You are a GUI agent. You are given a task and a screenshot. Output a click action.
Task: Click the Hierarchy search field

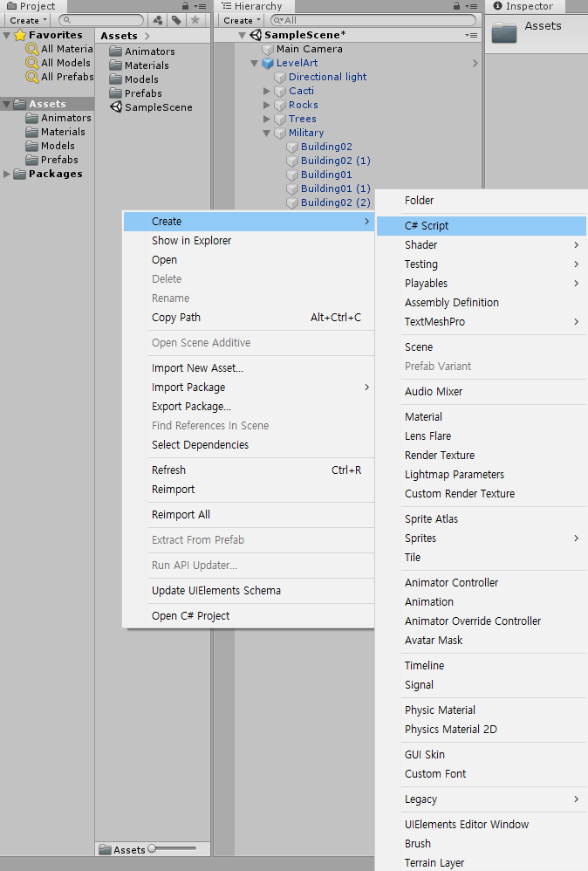pos(373,20)
